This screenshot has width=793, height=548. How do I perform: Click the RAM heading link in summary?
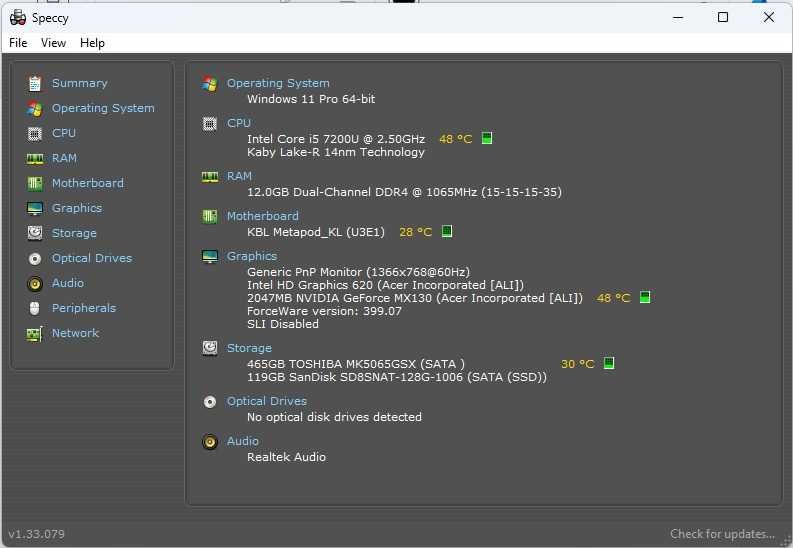pyautogui.click(x=239, y=176)
